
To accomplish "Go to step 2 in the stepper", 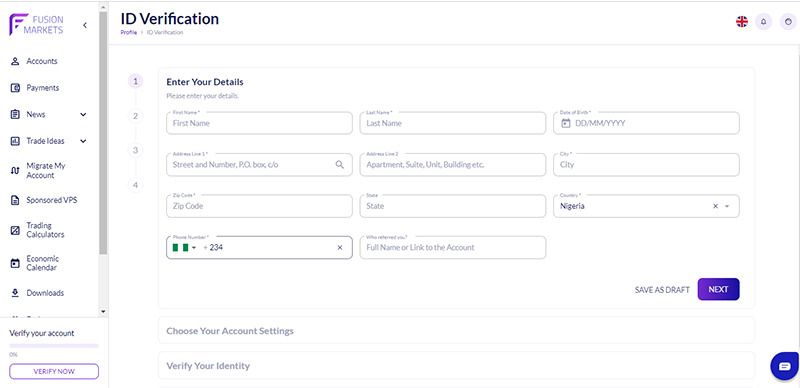I will click(x=136, y=116).
